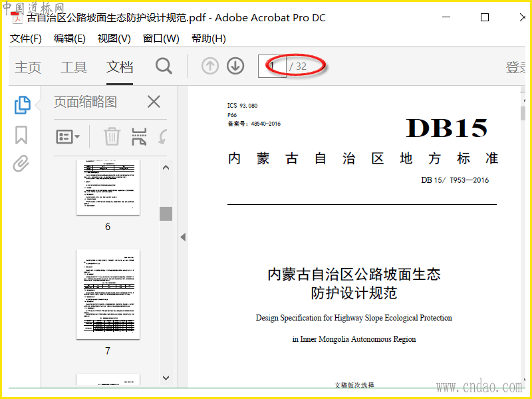Open the 帮助(H) menu
The height and width of the screenshot is (399, 532).
(209, 39)
